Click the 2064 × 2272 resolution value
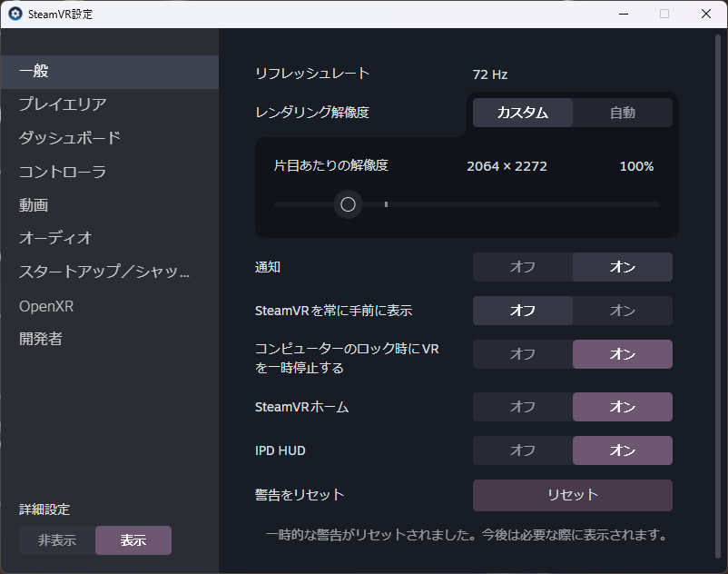The height and width of the screenshot is (574, 728). pyautogui.click(x=507, y=166)
